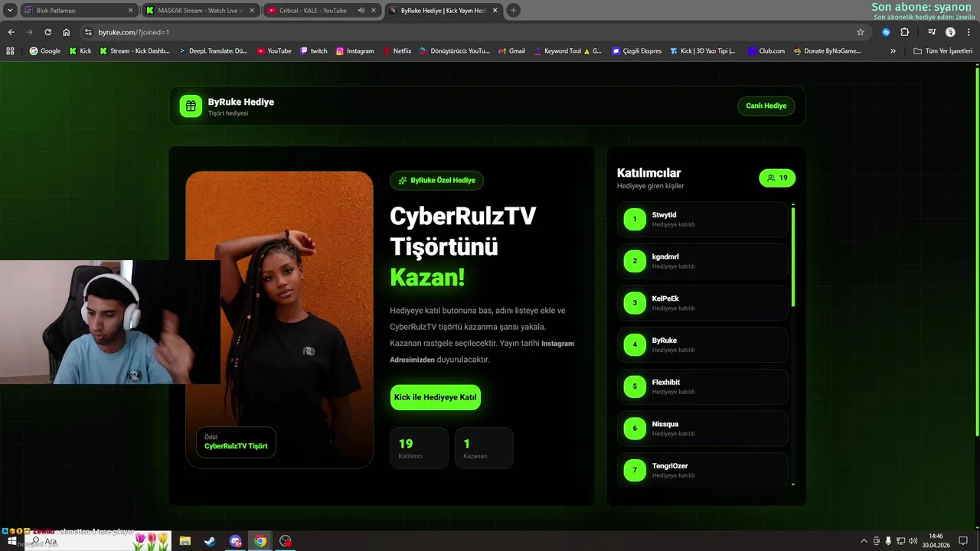
Task: Click the 19 Katılımcı stat card
Action: point(419,448)
